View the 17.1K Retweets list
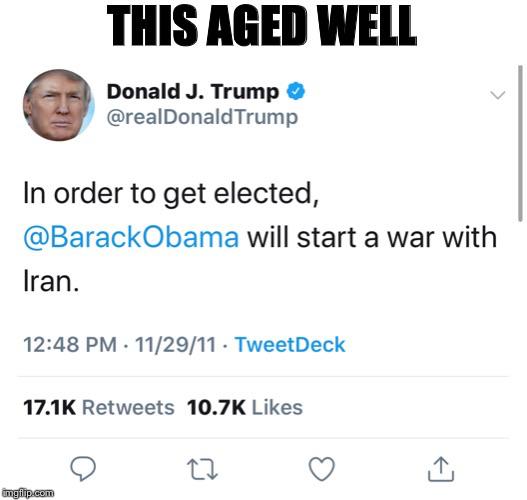The height and width of the screenshot is (500, 527). pyautogui.click(x=98, y=408)
